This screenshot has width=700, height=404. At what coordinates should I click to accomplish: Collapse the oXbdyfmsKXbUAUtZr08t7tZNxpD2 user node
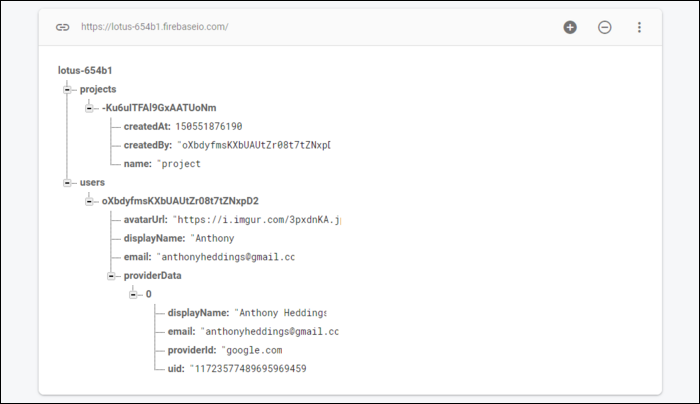click(89, 202)
